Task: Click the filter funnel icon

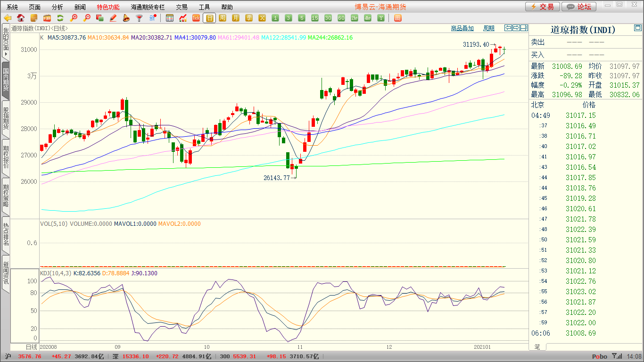Action: (x=139, y=18)
